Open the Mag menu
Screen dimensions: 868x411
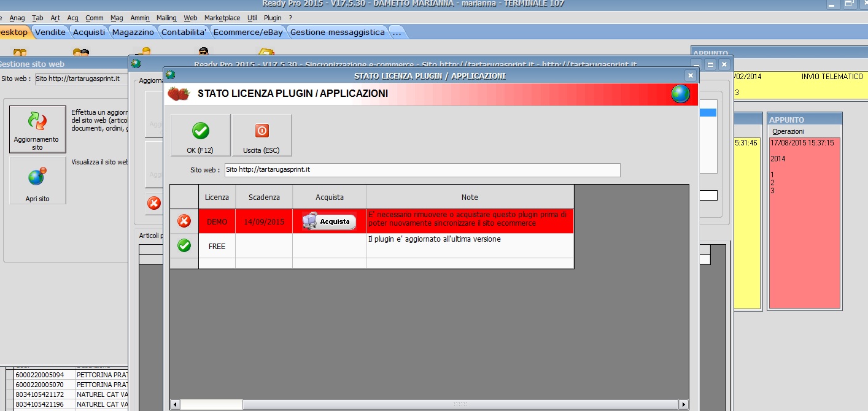coord(117,18)
